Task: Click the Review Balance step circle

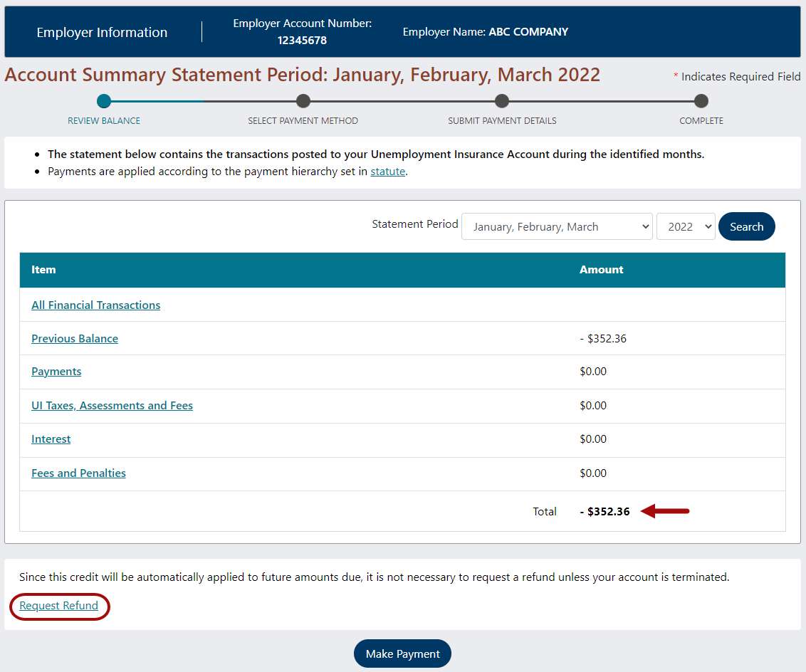Action: [x=104, y=101]
